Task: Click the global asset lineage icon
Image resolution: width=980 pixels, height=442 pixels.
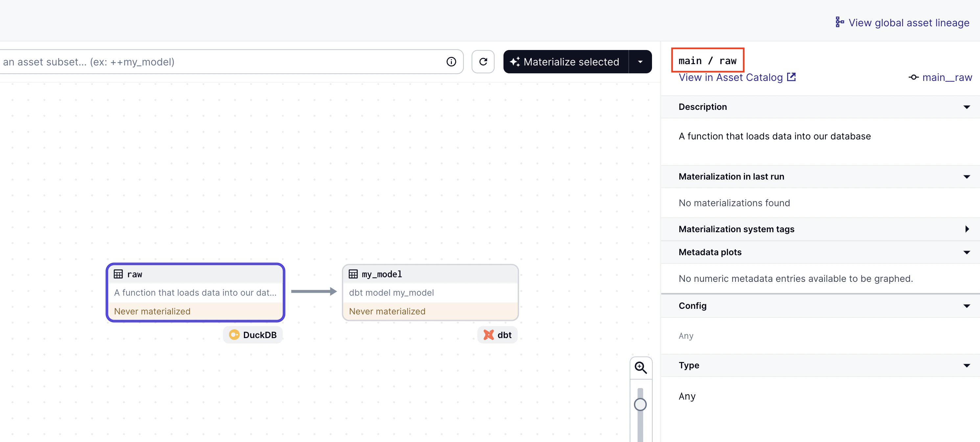Action: tap(840, 22)
